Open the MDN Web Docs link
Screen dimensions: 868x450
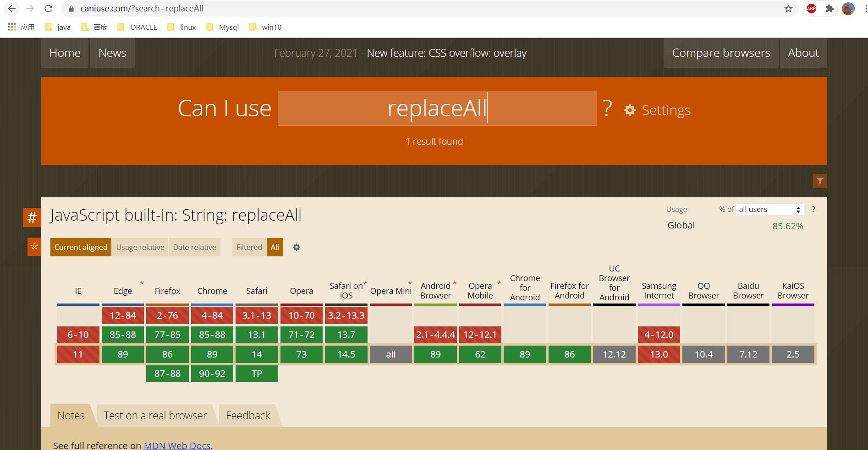click(x=177, y=445)
